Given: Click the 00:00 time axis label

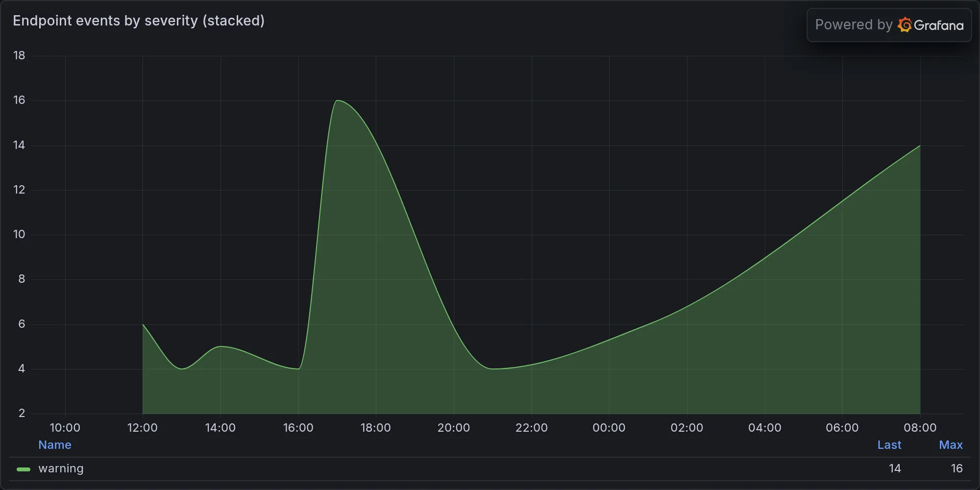Looking at the screenshot, I should click(609, 428).
